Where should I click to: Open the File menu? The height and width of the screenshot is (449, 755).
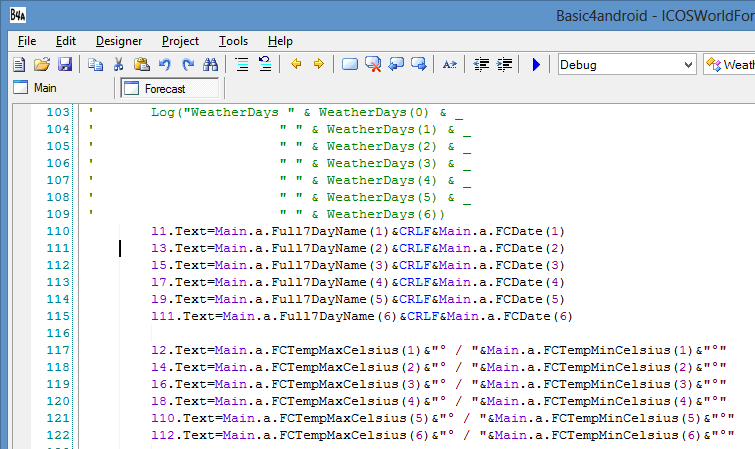pos(27,41)
